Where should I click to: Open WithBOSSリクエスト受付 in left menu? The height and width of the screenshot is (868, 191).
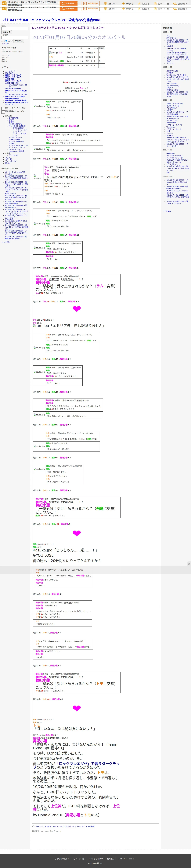pos(18,86)
